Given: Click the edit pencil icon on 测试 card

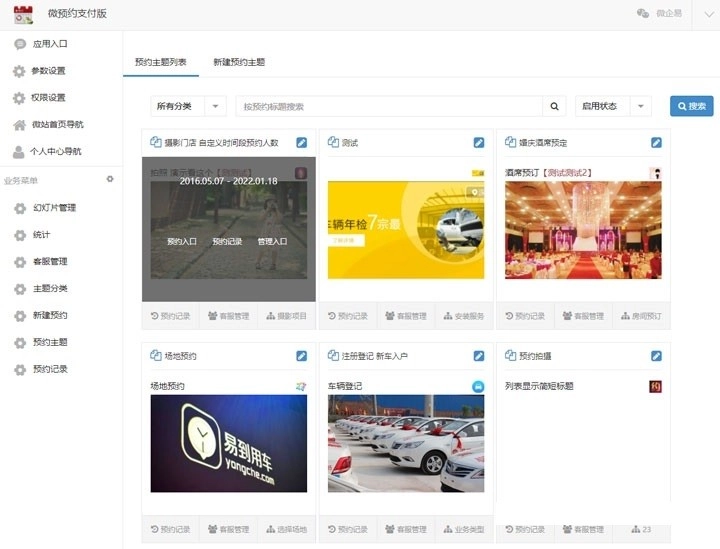Looking at the screenshot, I should pos(479,143).
